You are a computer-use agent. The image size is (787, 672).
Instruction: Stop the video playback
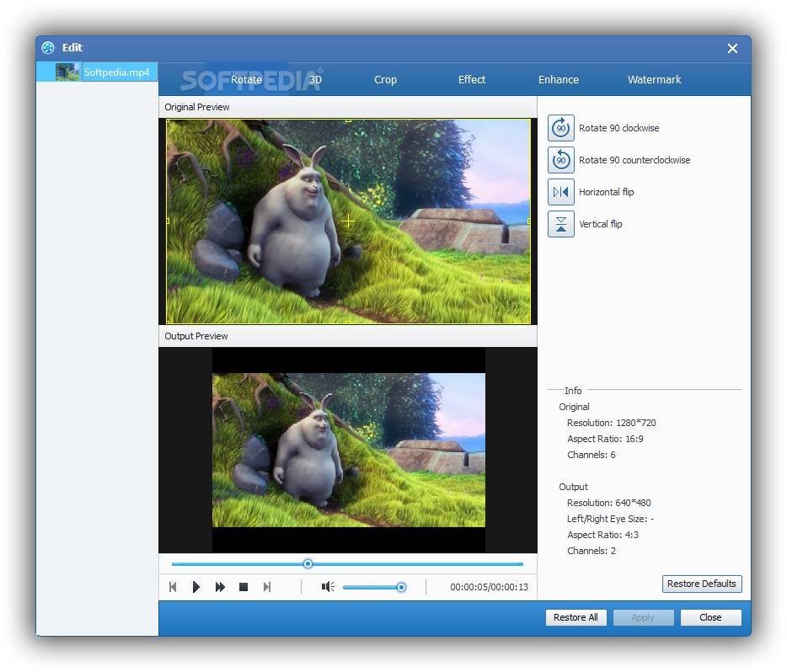244,587
